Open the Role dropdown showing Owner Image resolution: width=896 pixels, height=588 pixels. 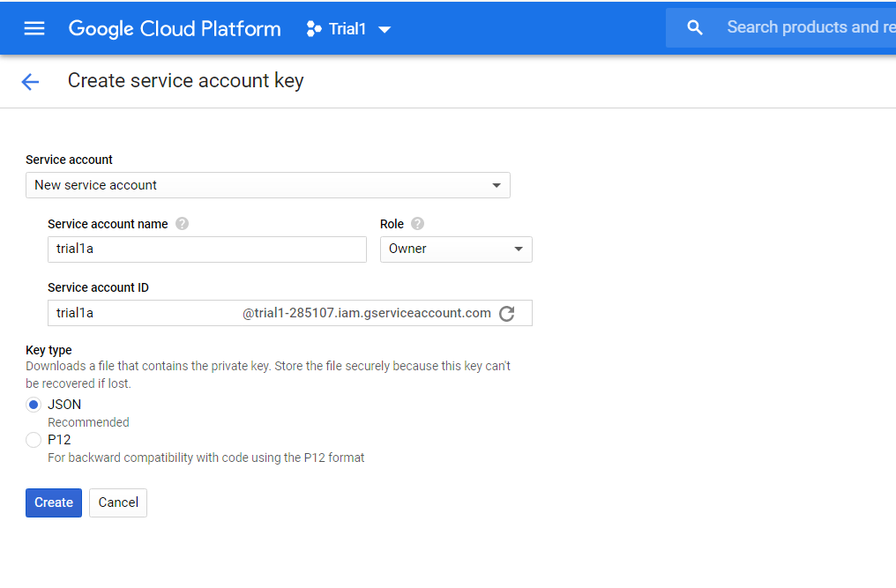[x=456, y=249]
